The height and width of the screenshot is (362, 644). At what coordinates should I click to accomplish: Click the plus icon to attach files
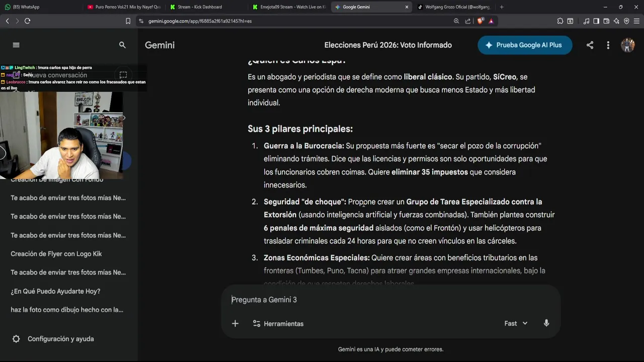pyautogui.click(x=235, y=323)
